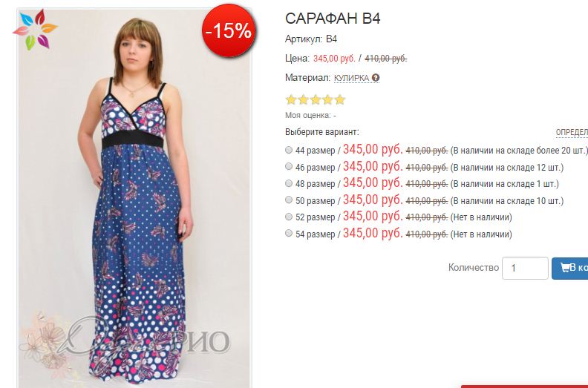Focus the Количество quantity input field

525,268
